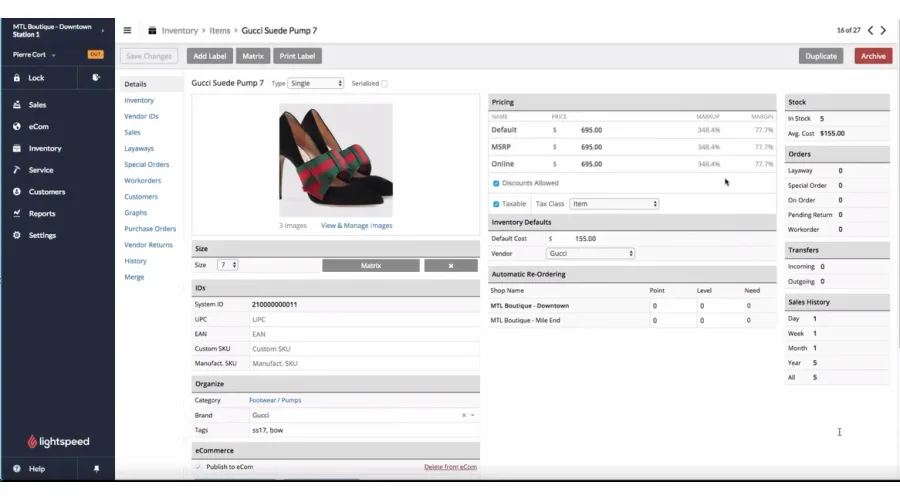The image size is (900, 500).
Task: Click the EAN input field
Action: (364, 334)
